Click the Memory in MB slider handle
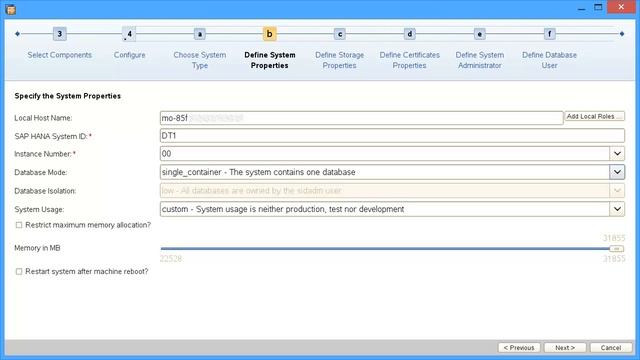 tap(616, 249)
